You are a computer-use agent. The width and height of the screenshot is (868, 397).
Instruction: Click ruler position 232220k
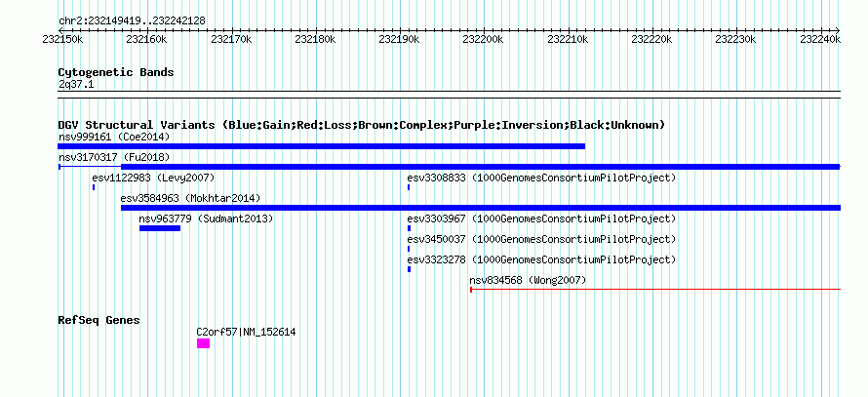[652, 39]
